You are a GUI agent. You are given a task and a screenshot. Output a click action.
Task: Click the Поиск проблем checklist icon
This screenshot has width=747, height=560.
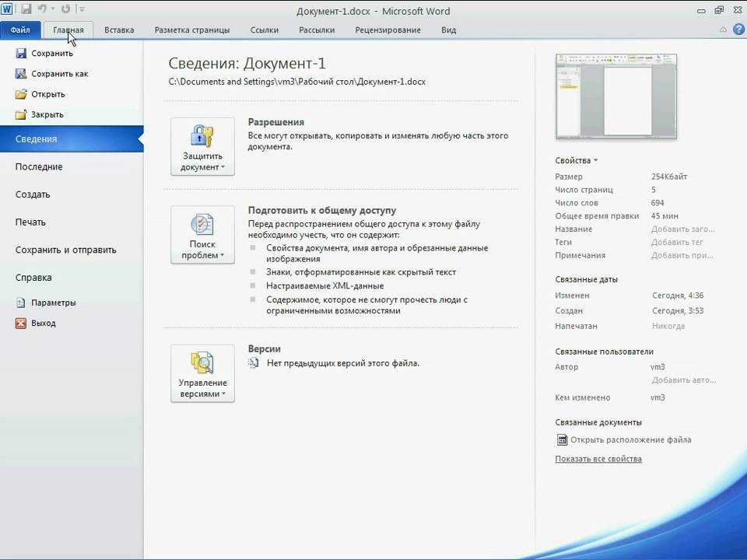pyautogui.click(x=202, y=224)
